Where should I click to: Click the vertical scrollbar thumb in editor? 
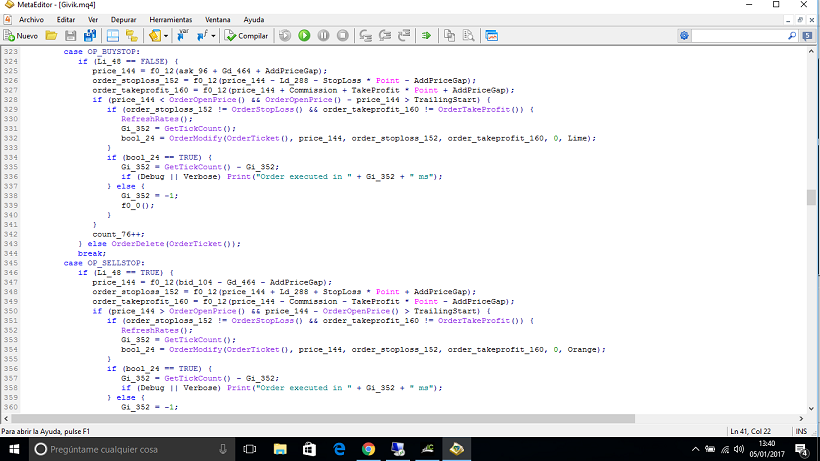pos(812,196)
